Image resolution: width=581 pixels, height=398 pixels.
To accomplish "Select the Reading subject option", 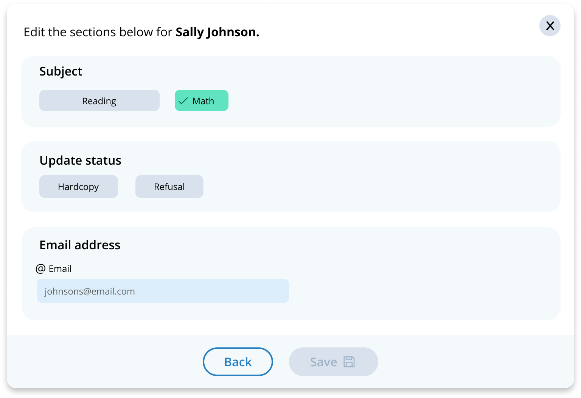I will (x=99, y=100).
